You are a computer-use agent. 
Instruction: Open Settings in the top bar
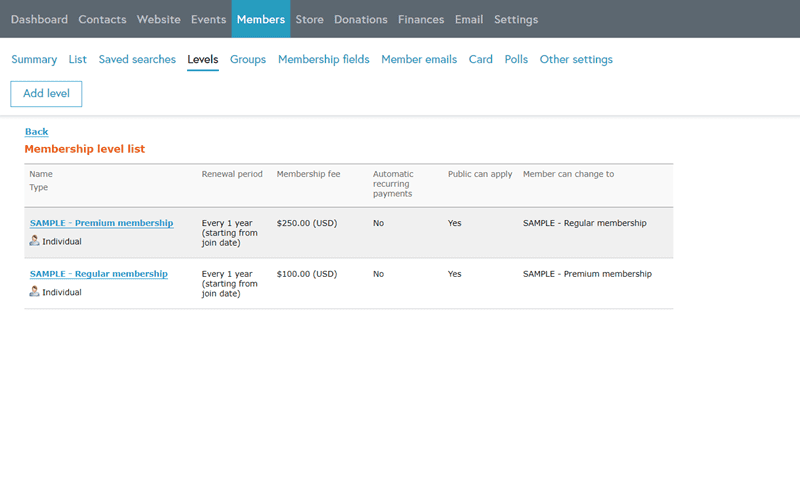516,19
